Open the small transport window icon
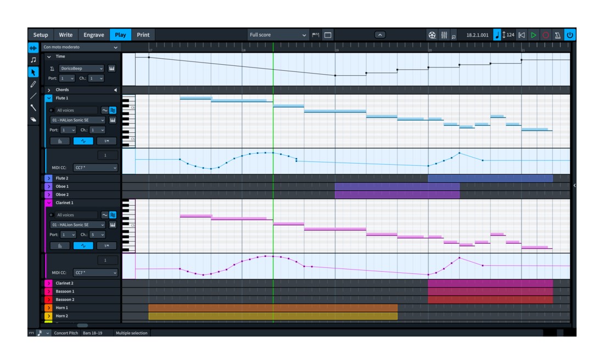Viewport: 604px width, 364px height. [454, 36]
